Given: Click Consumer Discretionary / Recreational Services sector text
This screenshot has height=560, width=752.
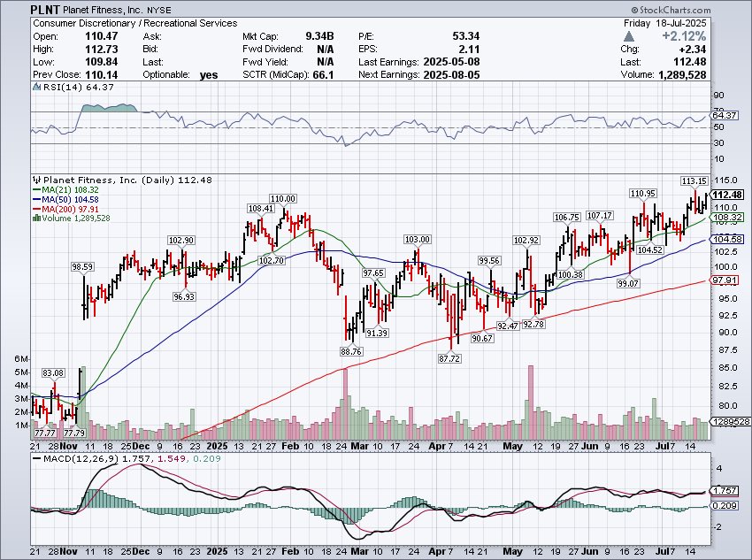Looking at the screenshot, I should [134, 23].
